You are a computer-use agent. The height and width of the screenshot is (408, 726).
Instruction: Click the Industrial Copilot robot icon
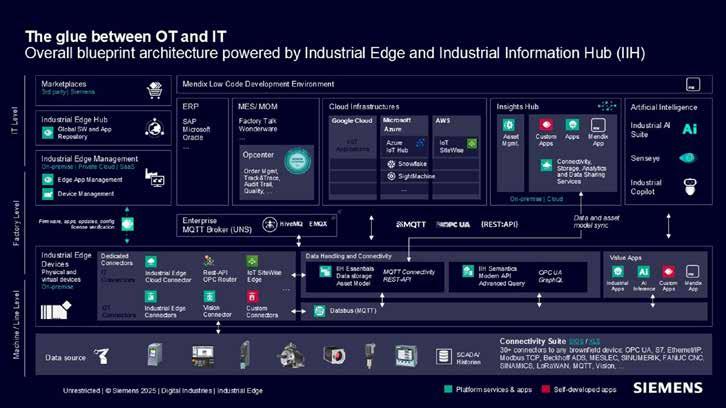point(690,187)
